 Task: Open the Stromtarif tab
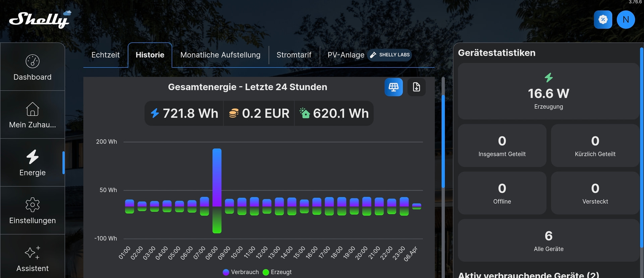pos(294,55)
